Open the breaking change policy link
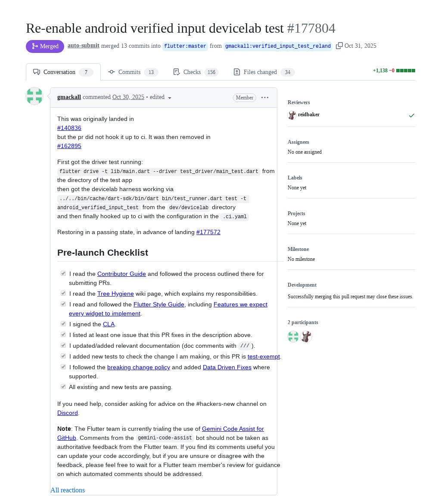Image resolution: width=441 pixels, height=504 pixels. tap(139, 368)
